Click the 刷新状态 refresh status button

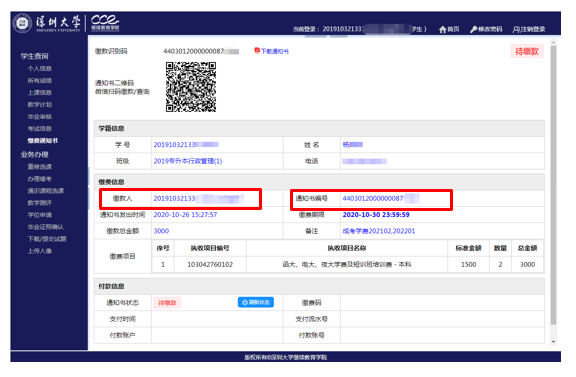click(x=256, y=302)
